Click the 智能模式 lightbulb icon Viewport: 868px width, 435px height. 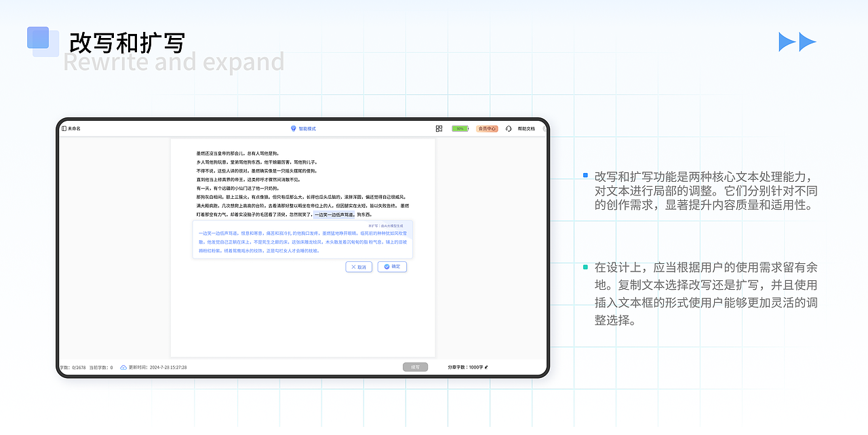[x=293, y=128]
